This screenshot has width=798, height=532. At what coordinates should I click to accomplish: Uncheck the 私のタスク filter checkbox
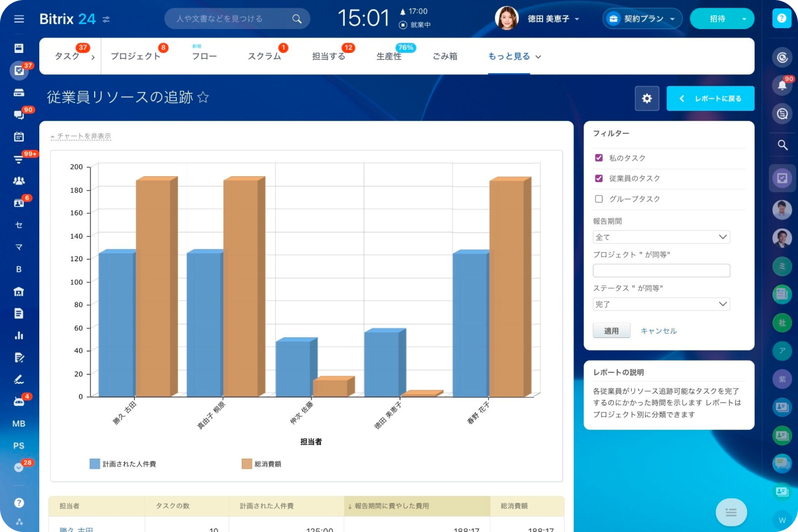[x=599, y=158]
